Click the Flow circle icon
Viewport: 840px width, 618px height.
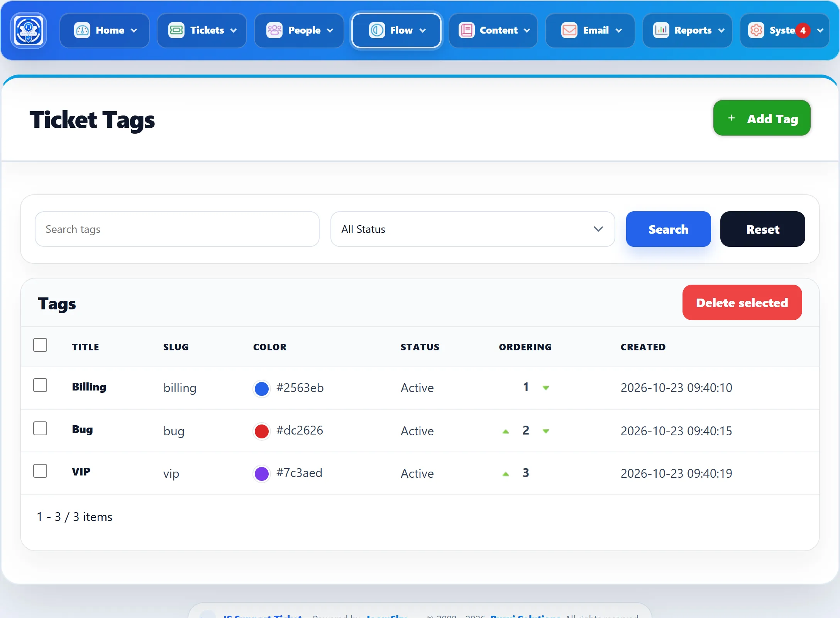377,30
